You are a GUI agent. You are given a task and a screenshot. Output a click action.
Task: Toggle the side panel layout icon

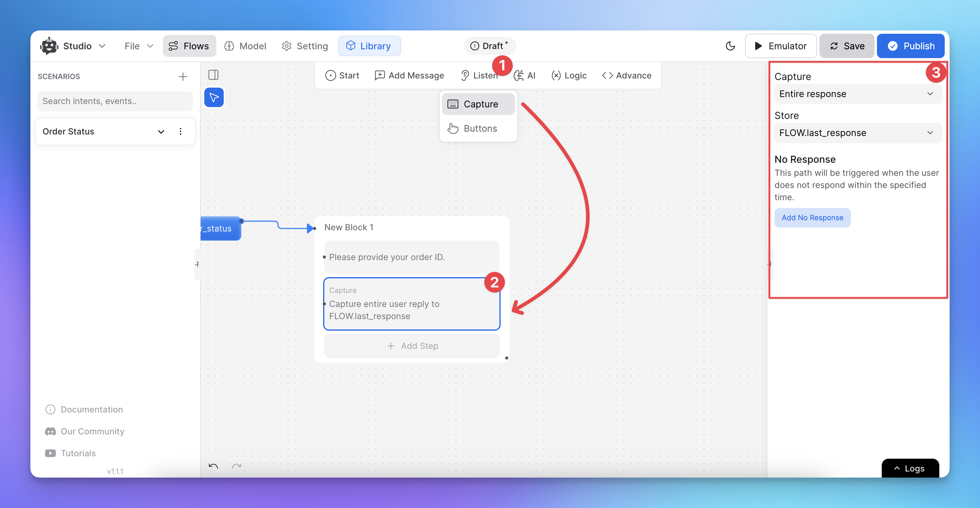pos(213,75)
